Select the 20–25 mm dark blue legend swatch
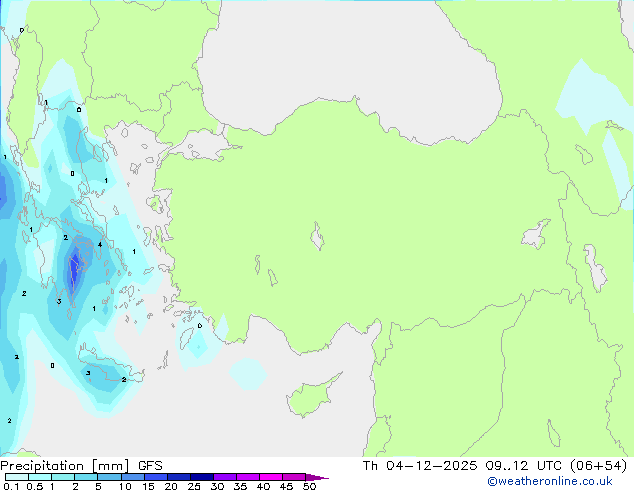This screenshot has height=490, width=634. [179, 477]
